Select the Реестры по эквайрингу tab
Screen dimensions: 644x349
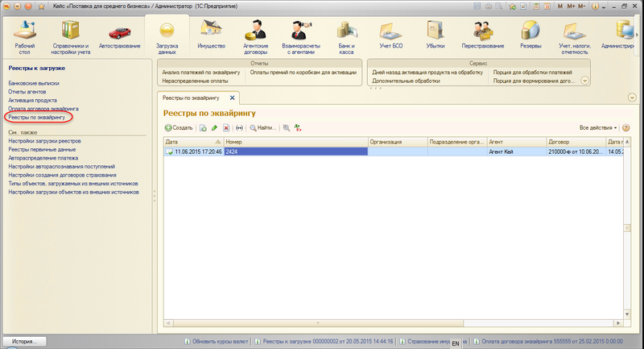pos(192,98)
